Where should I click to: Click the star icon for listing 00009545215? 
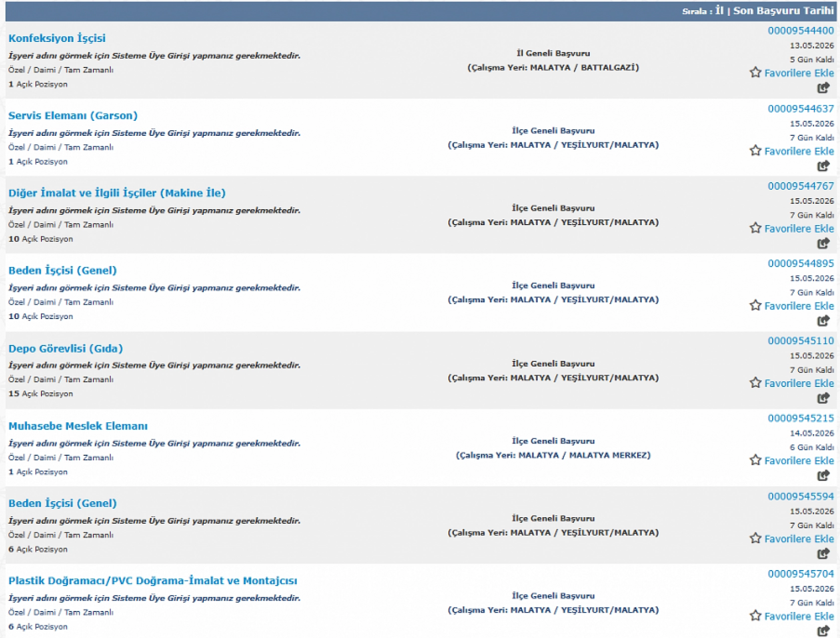coord(755,460)
